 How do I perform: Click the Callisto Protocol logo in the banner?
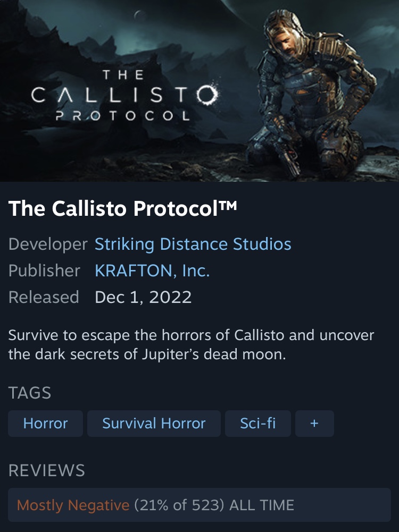coord(124,95)
